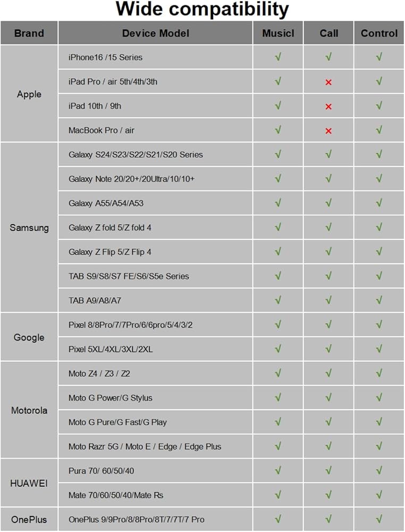The height and width of the screenshot is (532, 405).
Task: Click the Moto Z4 row Music checkmark
Action: [278, 373]
